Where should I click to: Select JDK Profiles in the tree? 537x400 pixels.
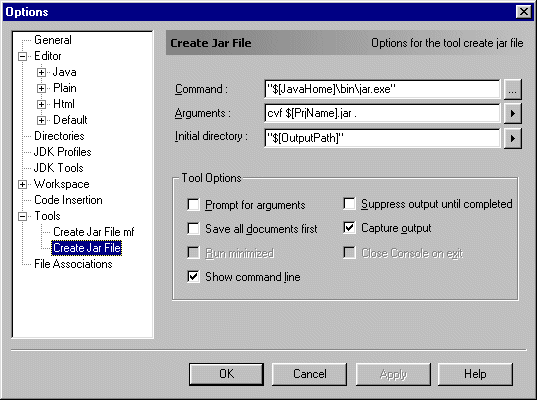pyautogui.click(x=63, y=152)
